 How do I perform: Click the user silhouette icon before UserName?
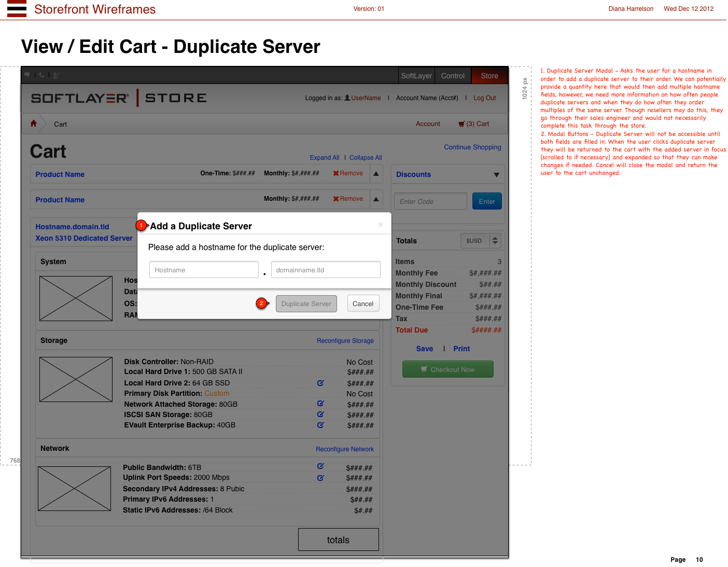click(347, 98)
